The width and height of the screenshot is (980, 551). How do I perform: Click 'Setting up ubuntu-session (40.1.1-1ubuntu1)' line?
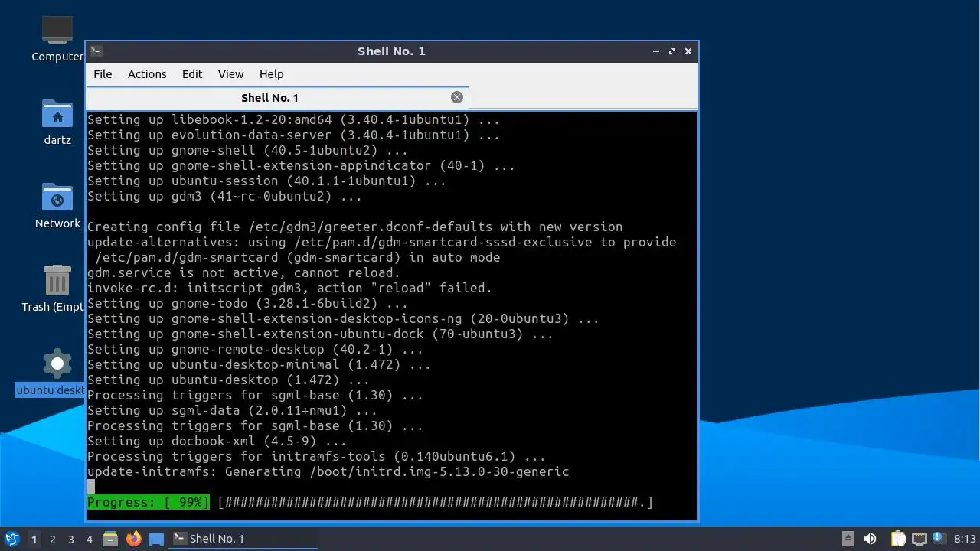pyautogui.click(x=266, y=181)
